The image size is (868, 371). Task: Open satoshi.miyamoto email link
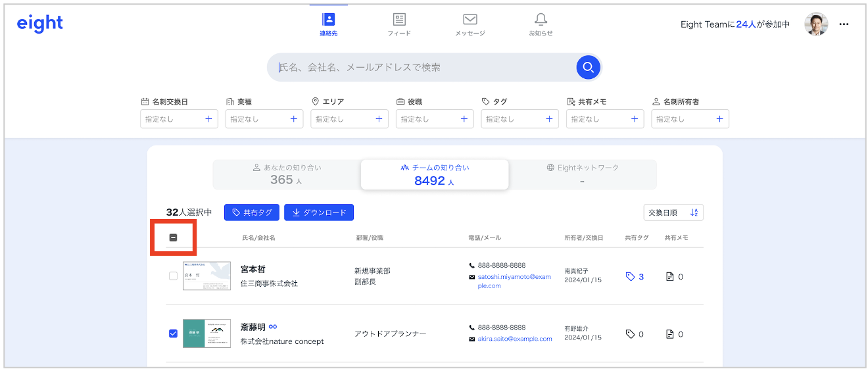513,282
